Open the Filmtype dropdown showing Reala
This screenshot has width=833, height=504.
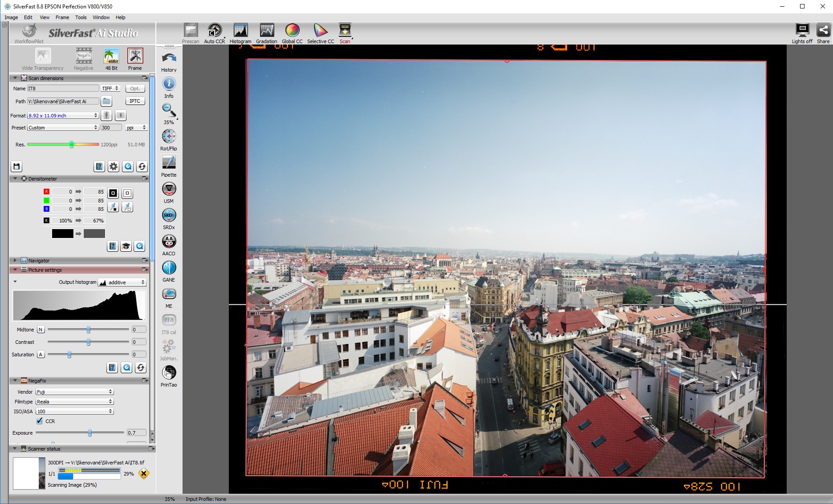pos(74,402)
